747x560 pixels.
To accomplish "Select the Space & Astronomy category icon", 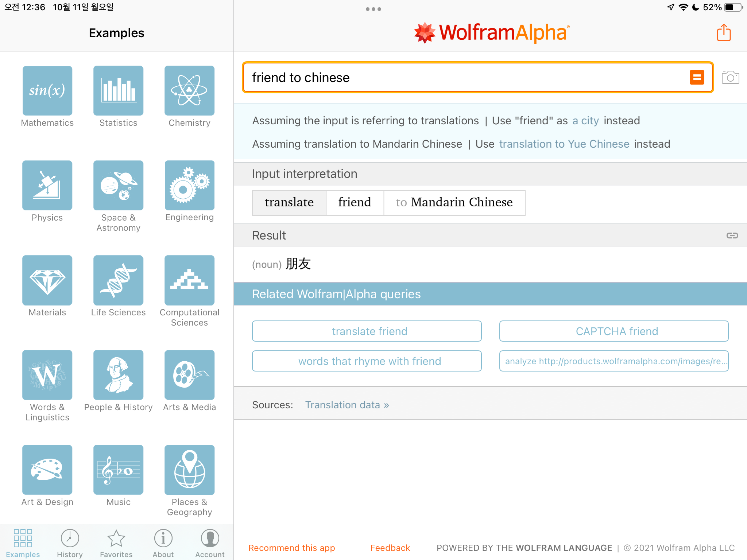I will click(x=118, y=186).
